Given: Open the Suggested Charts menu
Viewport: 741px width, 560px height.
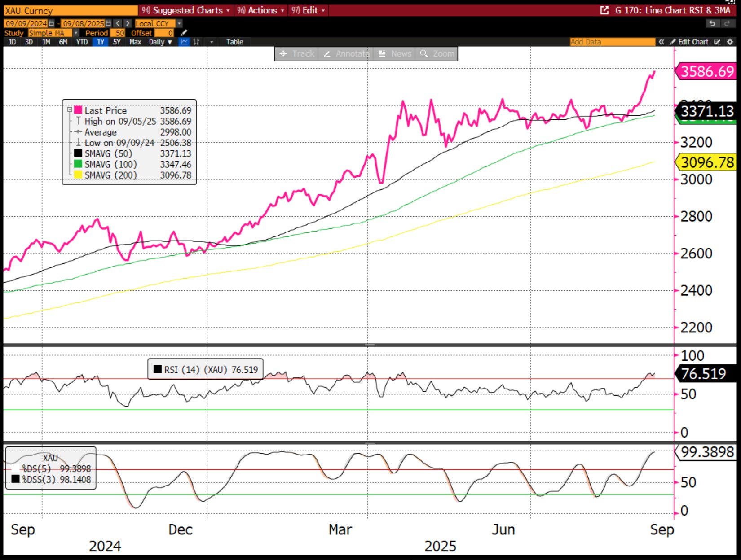Looking at the screenshot, I should pyautogui.click(x=186, y=10).
